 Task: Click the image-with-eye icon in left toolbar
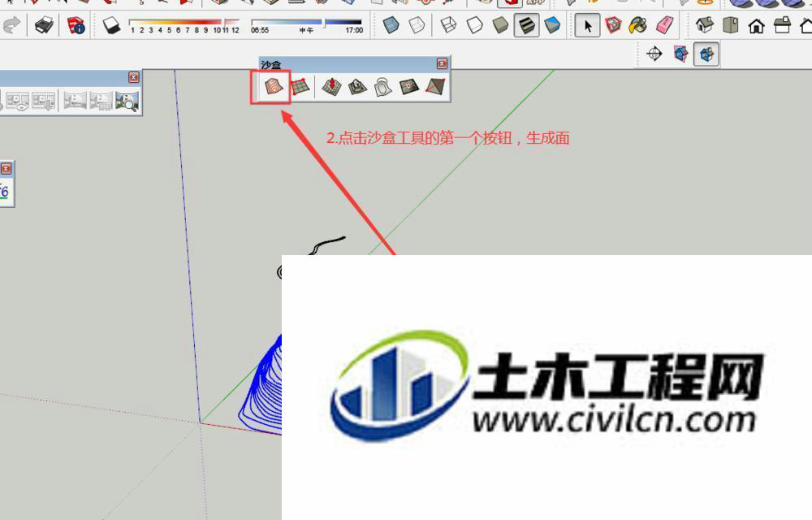tap(18, 101)
